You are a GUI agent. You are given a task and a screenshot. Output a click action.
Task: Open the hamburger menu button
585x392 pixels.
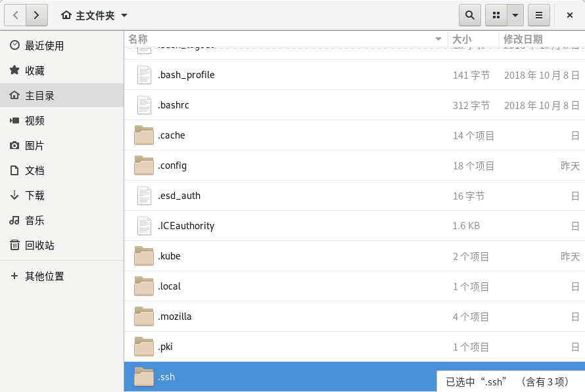pyautogui.click(x=539, y=15)
